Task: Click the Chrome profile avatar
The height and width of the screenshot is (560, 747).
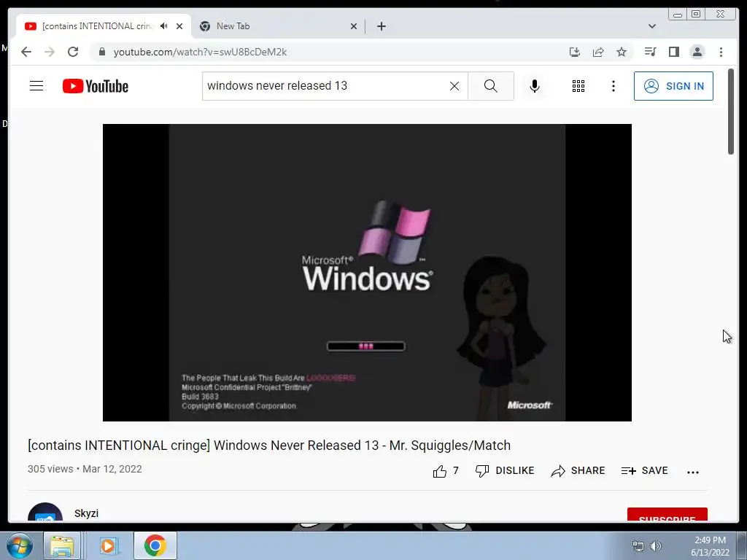Action: click(697, 52)
